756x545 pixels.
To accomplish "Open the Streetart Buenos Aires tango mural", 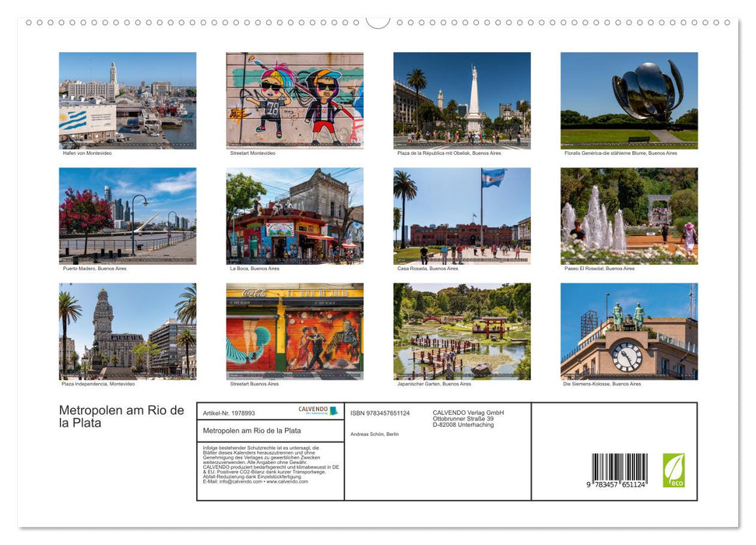I will click(x=294, y=330).
